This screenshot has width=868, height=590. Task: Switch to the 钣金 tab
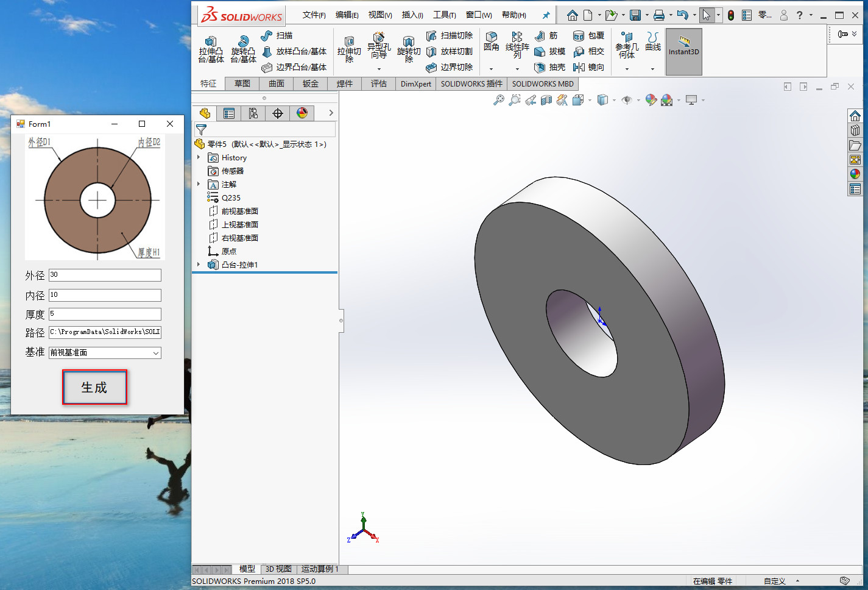[x=310, y=84]
